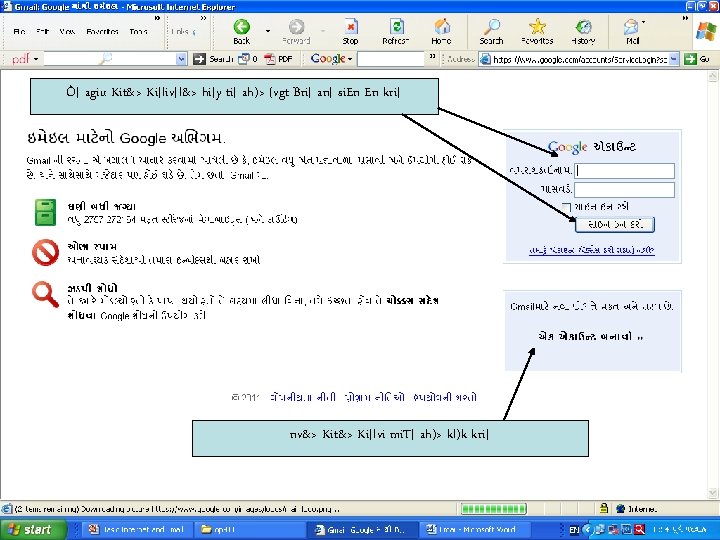Image resolution: width=720 pixels, height=540 pixels.
Task: Click the address bar URL text
Action: click(x=579, y=59)
